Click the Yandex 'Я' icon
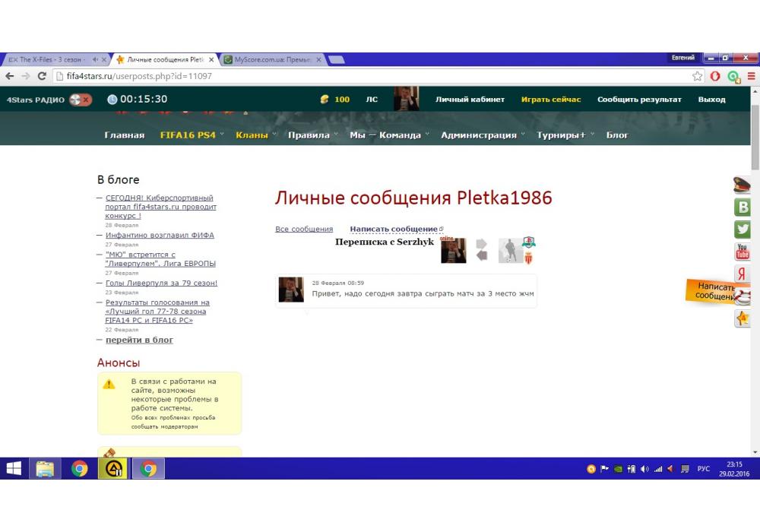Viewport: 760px width, 532px height. 741,274
